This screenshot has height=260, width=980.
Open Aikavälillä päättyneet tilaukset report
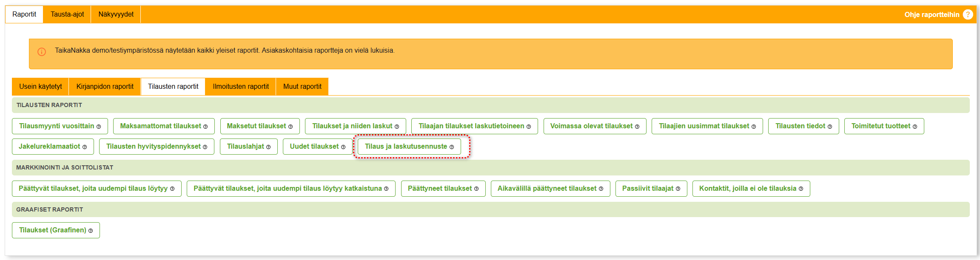(x=550, y=189)
